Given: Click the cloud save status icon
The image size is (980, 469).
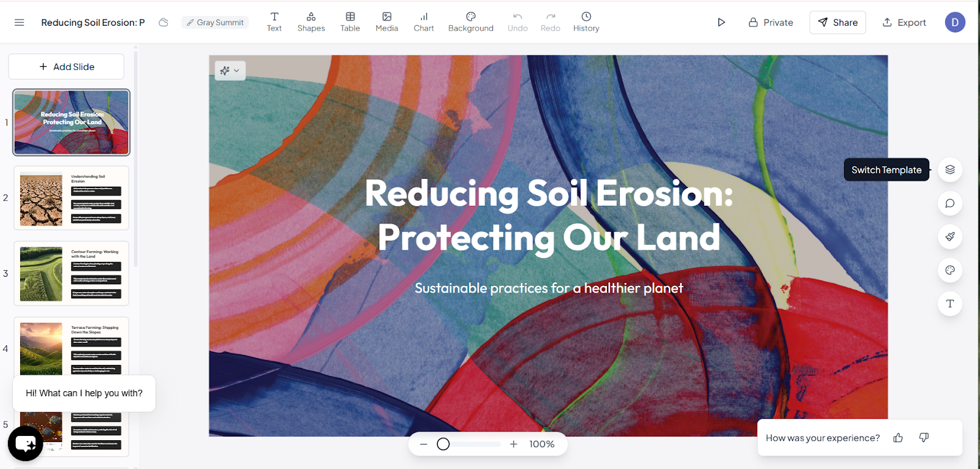Looking at the screenshot, I should [164, 23].
